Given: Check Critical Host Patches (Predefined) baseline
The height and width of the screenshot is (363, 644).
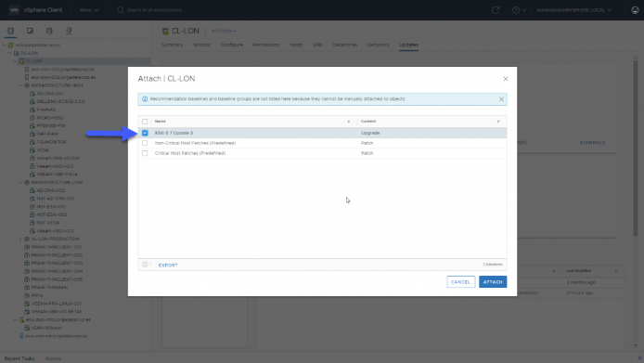Looking at the screenshot, I should [x=145, y=153].
